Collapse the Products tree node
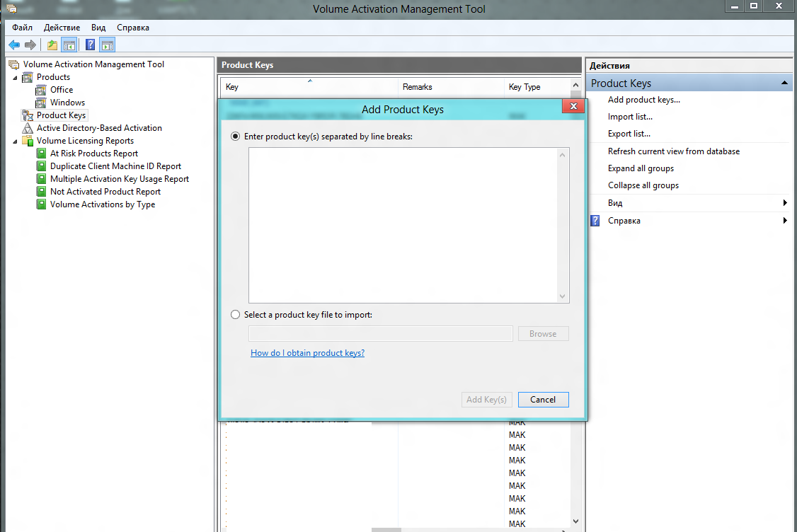This screenshot has height=532, width=797. tap(15, 77)
